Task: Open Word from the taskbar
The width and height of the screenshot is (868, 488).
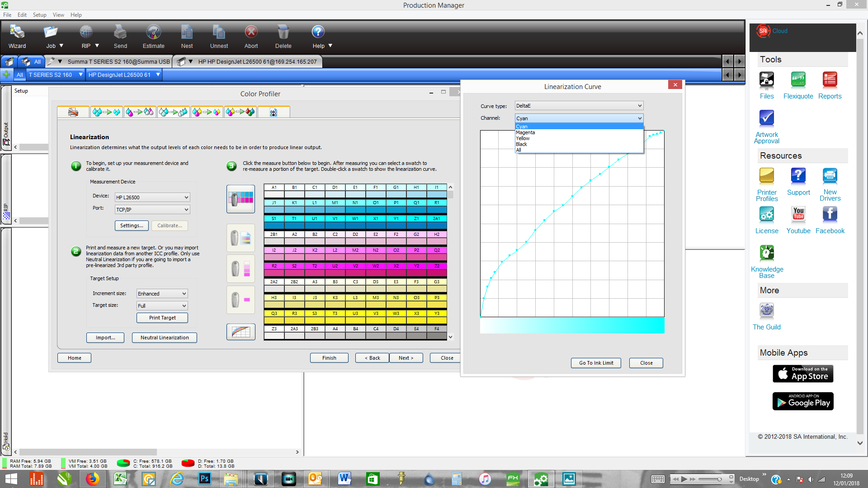Action: pyautogui.click(x=344, y=479)
